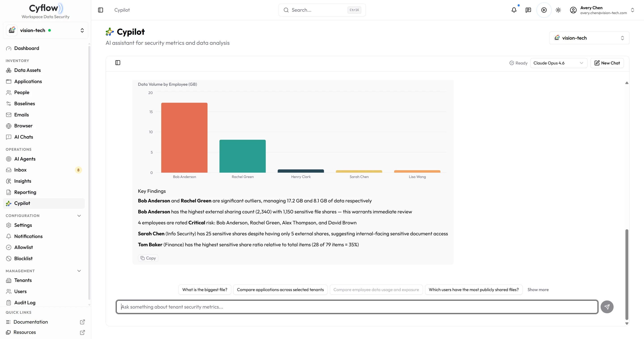Click the Users icon in sidebar

[x=9, y=292]
